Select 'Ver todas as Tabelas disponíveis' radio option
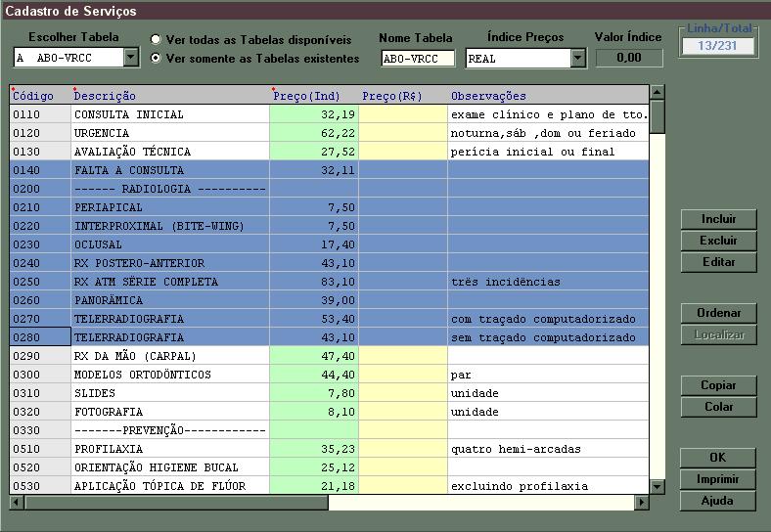 [156, 39]
